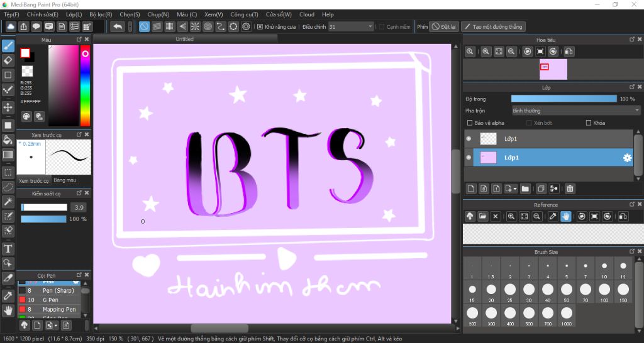
Task: Select the Magic Wand tool
Action: [8, 201]
